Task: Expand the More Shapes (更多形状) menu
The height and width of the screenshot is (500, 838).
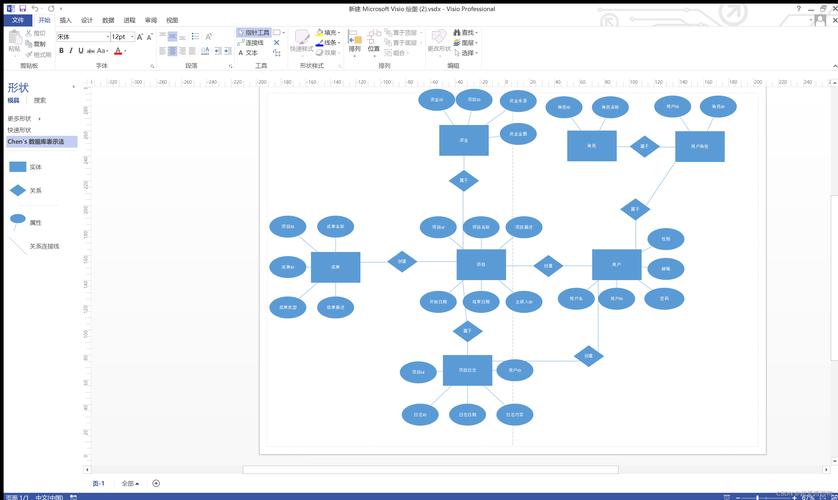Action: 25,118
